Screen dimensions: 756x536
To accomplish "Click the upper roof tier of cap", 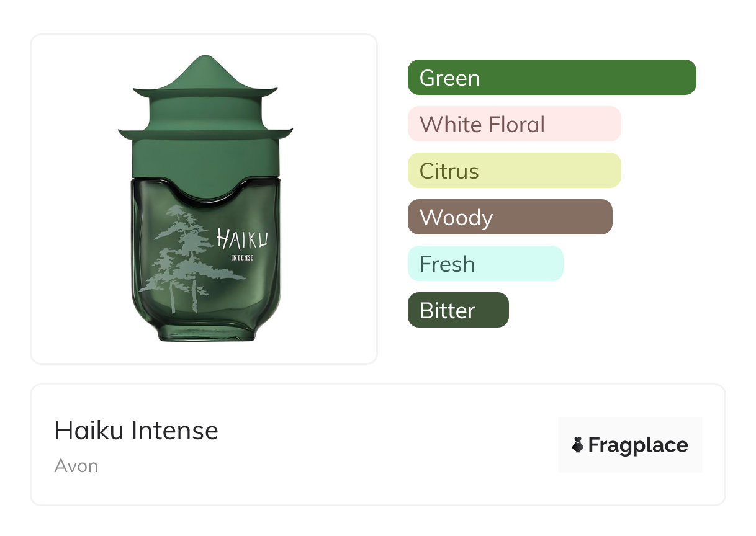I will coord(205,93).
